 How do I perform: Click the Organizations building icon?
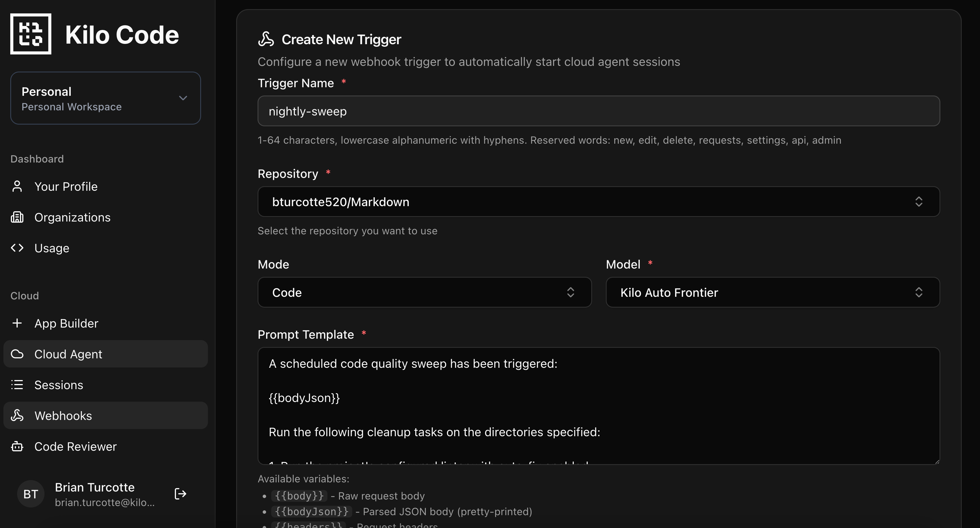pos(17,217)
